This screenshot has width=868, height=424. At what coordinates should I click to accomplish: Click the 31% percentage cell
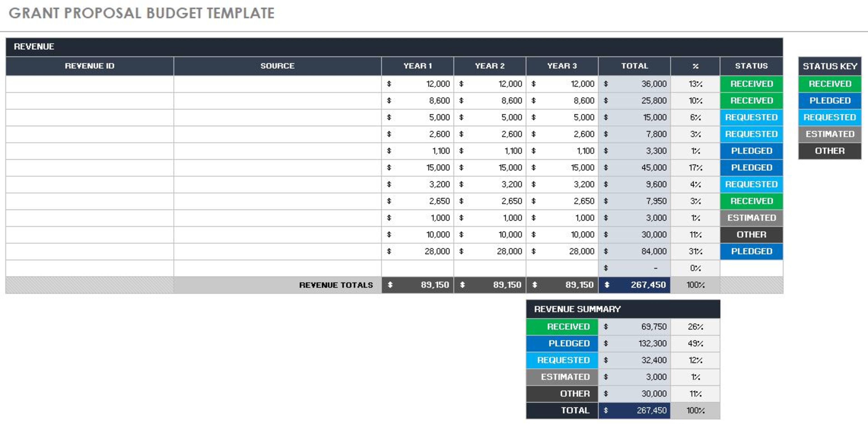tap(695, 251)
